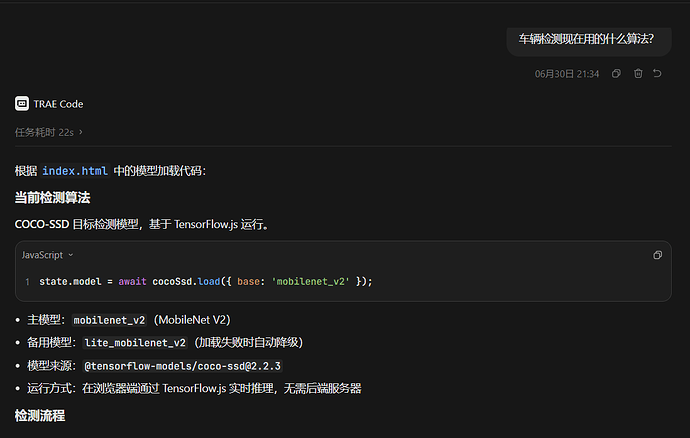Click the inline code @tensorflow-models/coco-ssd@2.2.3

(182, 366)
